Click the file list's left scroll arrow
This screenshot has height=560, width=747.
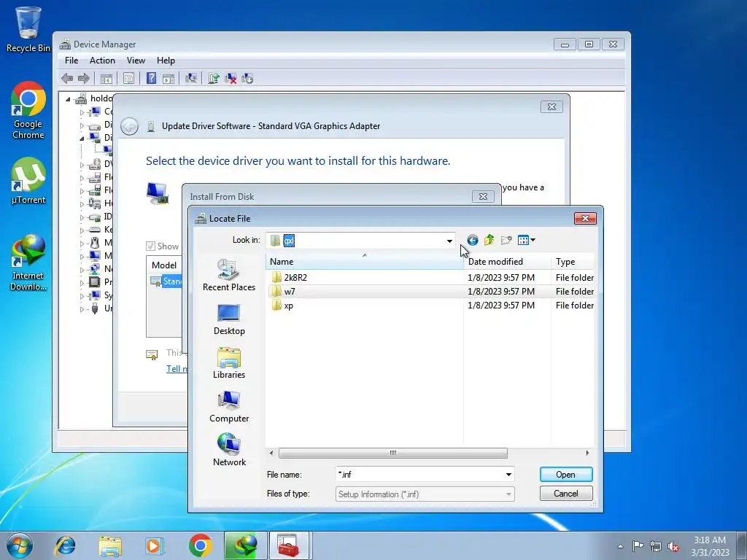click(271, 453)
